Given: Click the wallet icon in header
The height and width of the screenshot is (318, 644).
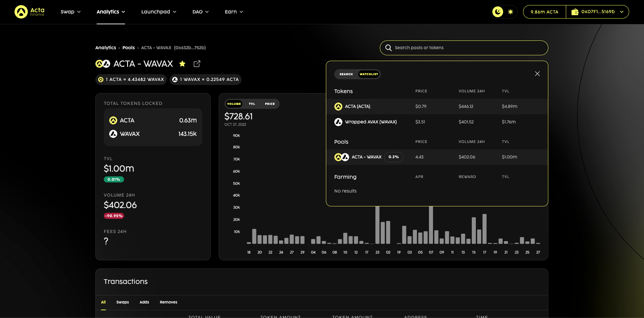Looking at the screenshot, I should 575,12.
